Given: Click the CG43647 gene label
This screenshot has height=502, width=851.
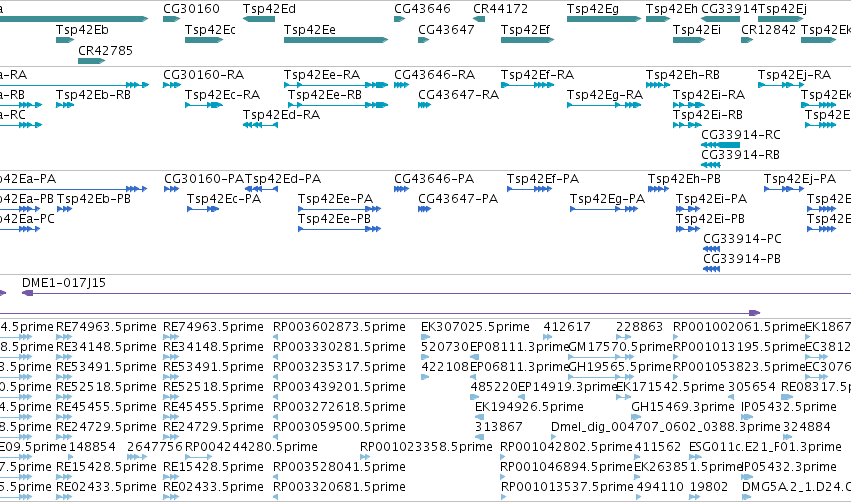Looking at the screenshot, I should point(446,30).
